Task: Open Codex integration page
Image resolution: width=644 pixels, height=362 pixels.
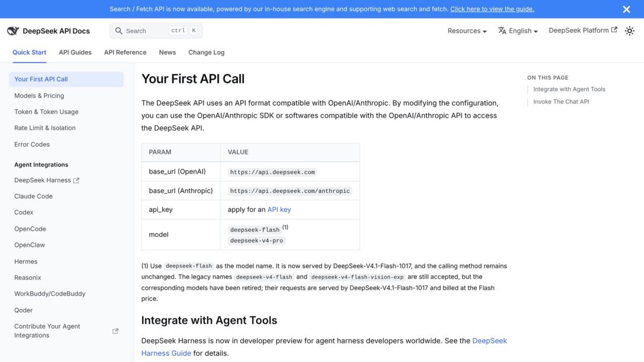Action: [x=24, y=212]
